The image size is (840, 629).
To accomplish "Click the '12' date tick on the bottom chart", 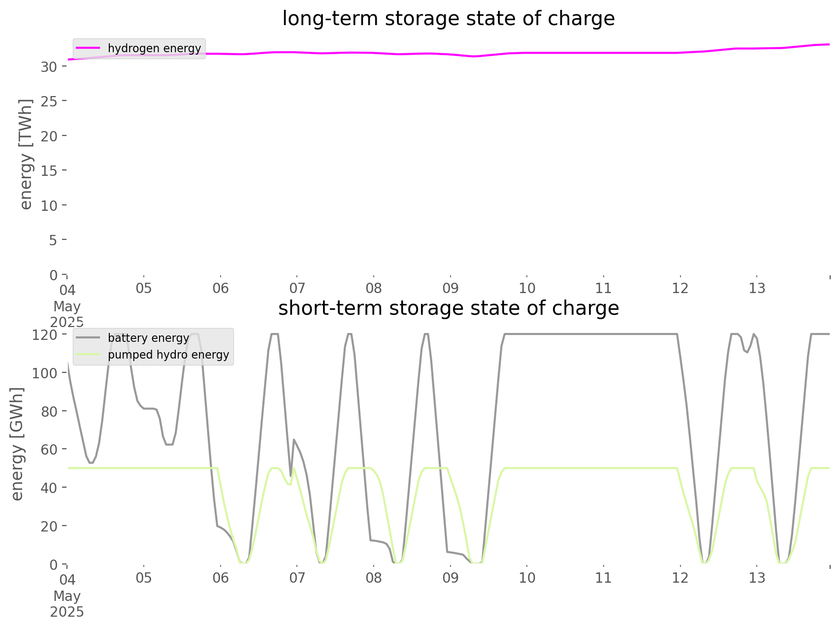I will pyautogui.click(x=680, y=578).
